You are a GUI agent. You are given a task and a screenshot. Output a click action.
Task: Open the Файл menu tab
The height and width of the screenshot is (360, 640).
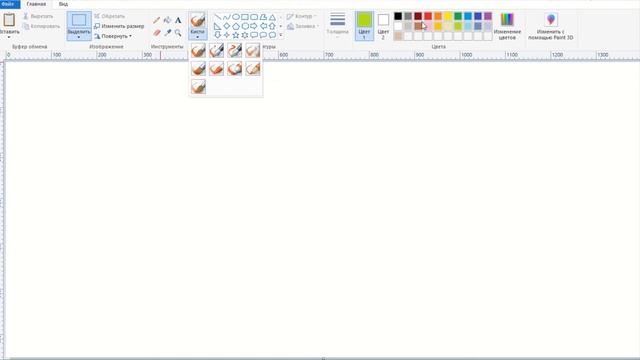pos(9,4)
